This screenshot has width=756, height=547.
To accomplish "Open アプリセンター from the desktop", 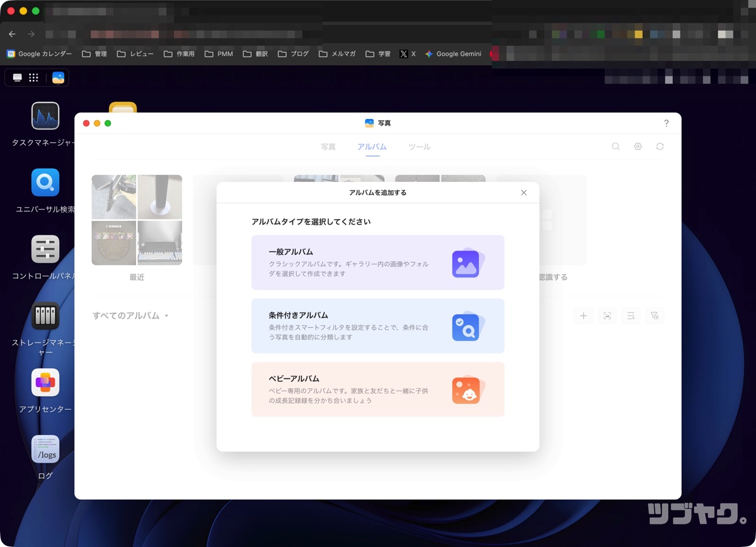I will tap(45, 381).
